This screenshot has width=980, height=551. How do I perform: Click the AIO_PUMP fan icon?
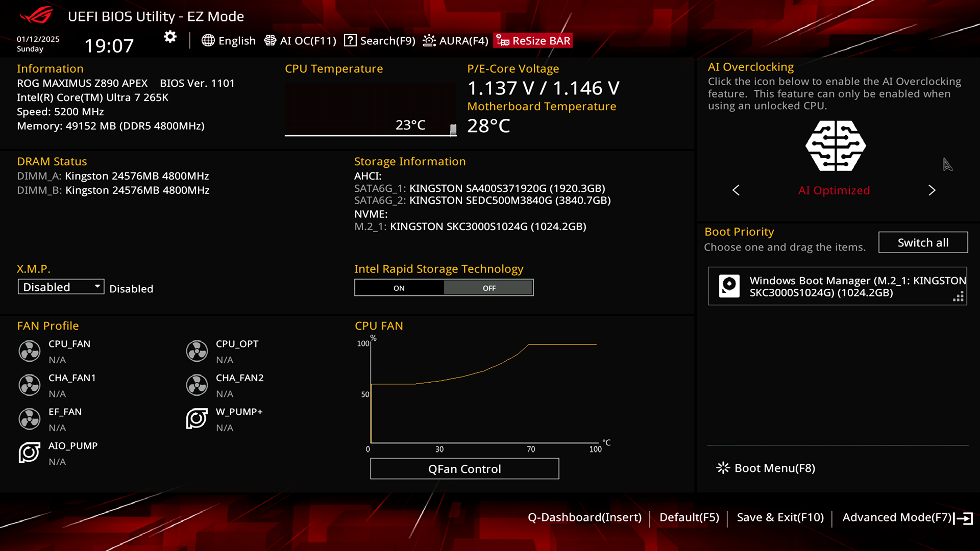tap(30, 453)
